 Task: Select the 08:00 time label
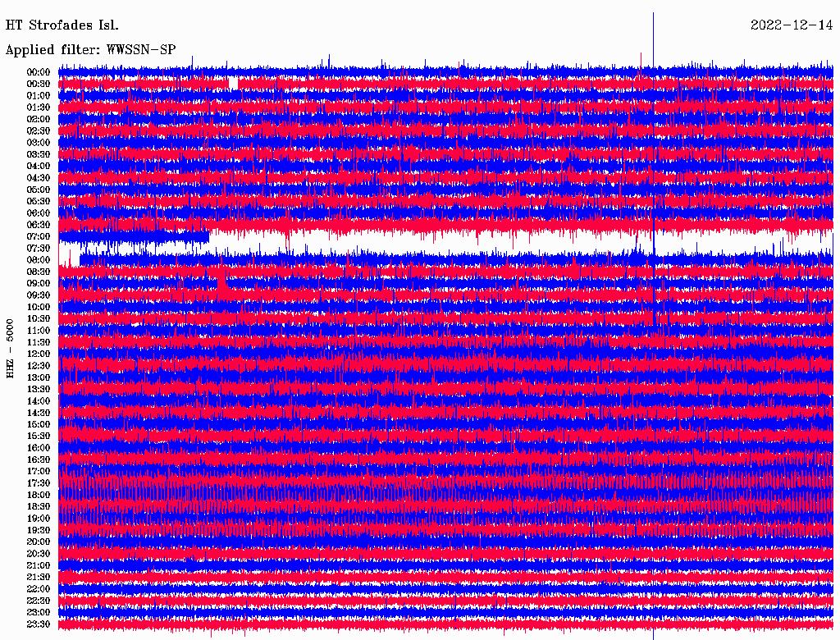click(39, 260)
